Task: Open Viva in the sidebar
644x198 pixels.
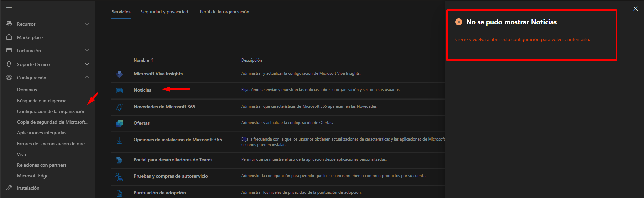Action: tap(22, 154)
